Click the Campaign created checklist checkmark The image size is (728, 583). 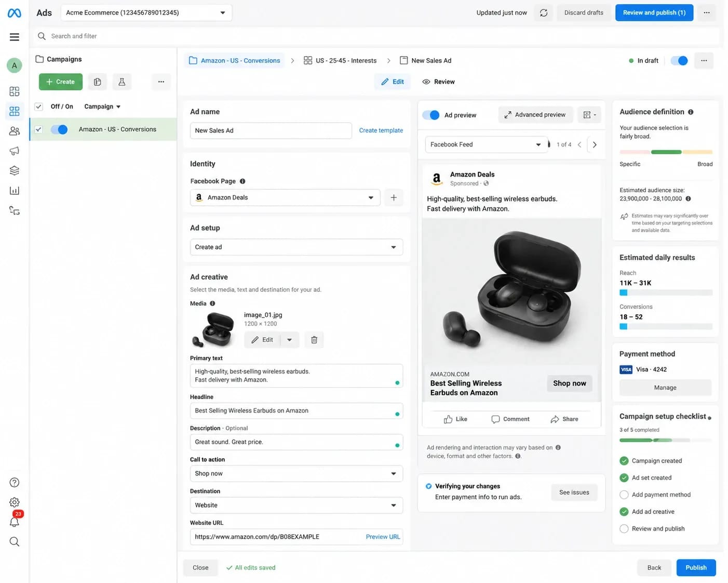pyautogui.click(x=624, y=461)
